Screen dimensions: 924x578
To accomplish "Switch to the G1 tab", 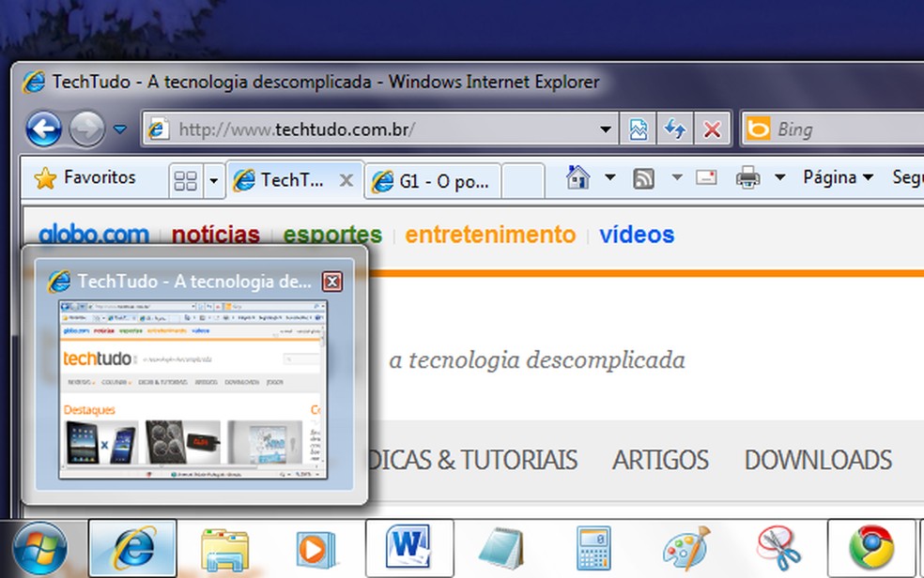I will pyautogui.click(x=432, y=178).
